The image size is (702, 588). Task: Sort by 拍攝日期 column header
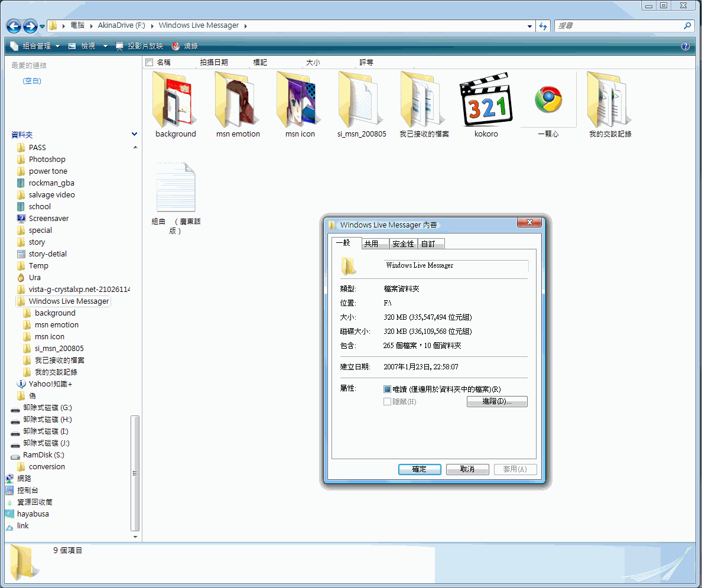[x=214, y=62]
